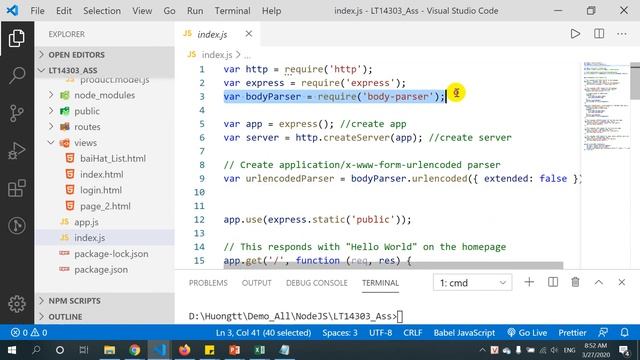Click cursor position Ln 3, Col 41
The height and width of the screenshot is (360, 640).
(263, 333)
